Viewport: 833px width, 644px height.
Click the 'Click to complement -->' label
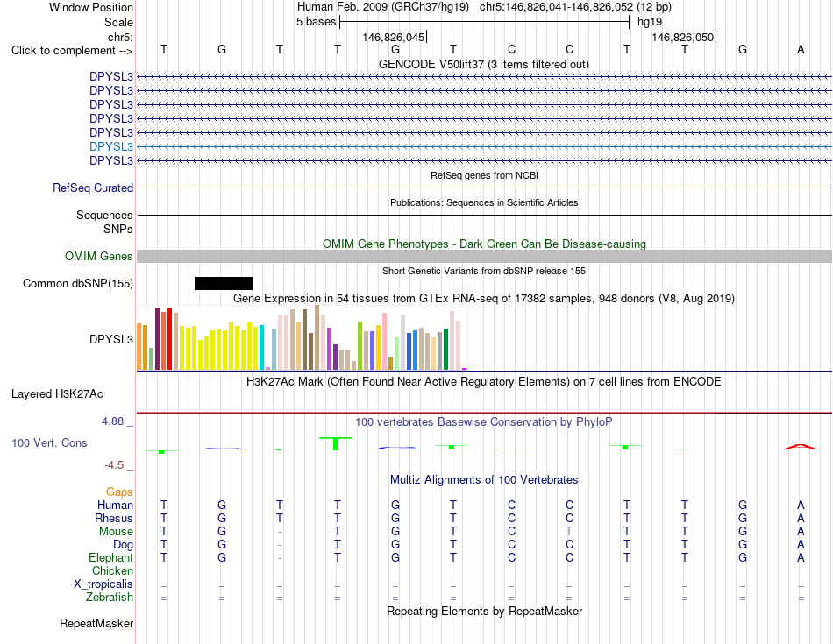pos(72,51)
